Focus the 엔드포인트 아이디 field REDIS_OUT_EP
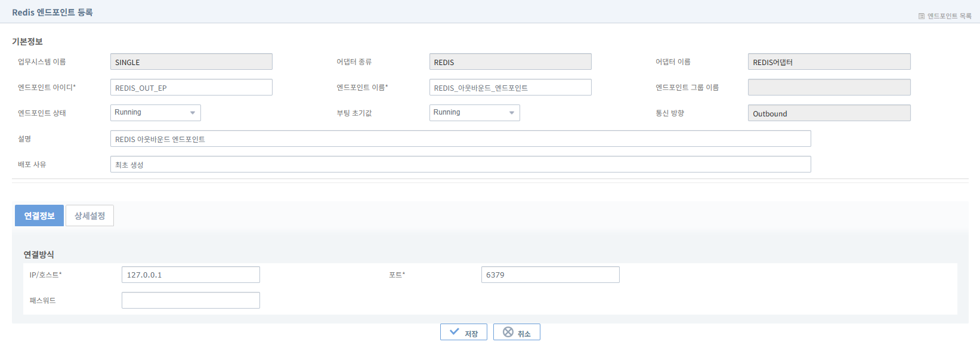Viewport: 980px width, 351px height. coord(191,87)
